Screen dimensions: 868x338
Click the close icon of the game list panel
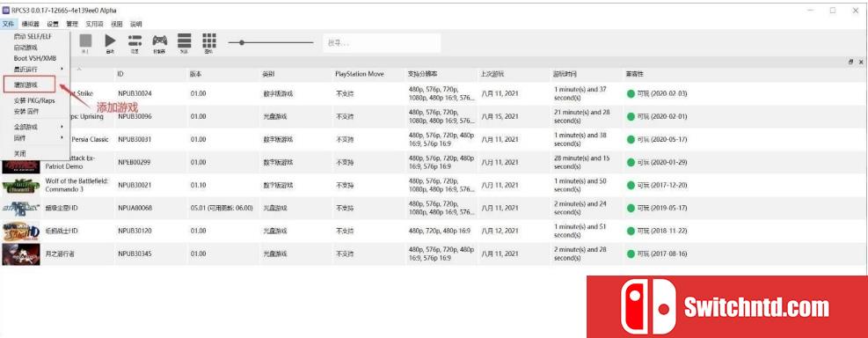click(861, 62)
